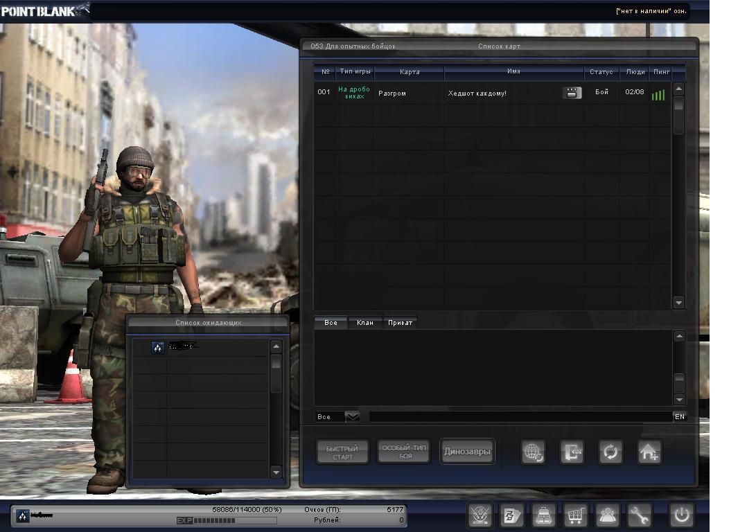Click the enter room door icon

point(572,452)
